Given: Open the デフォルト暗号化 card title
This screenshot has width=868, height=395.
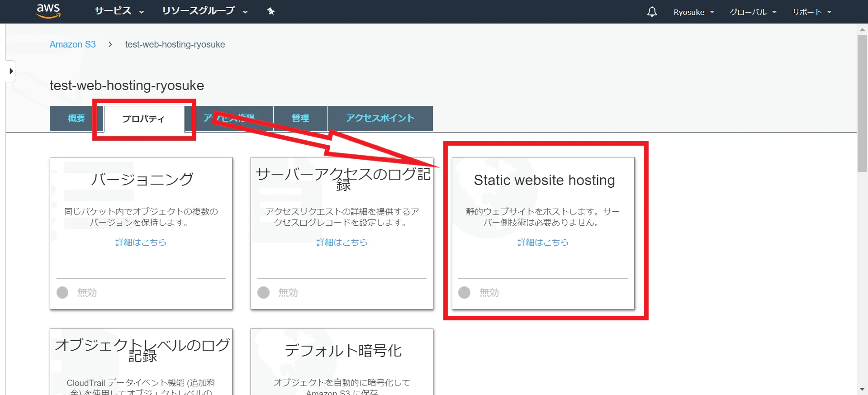Looking at the screenshot, I should 343,351.
